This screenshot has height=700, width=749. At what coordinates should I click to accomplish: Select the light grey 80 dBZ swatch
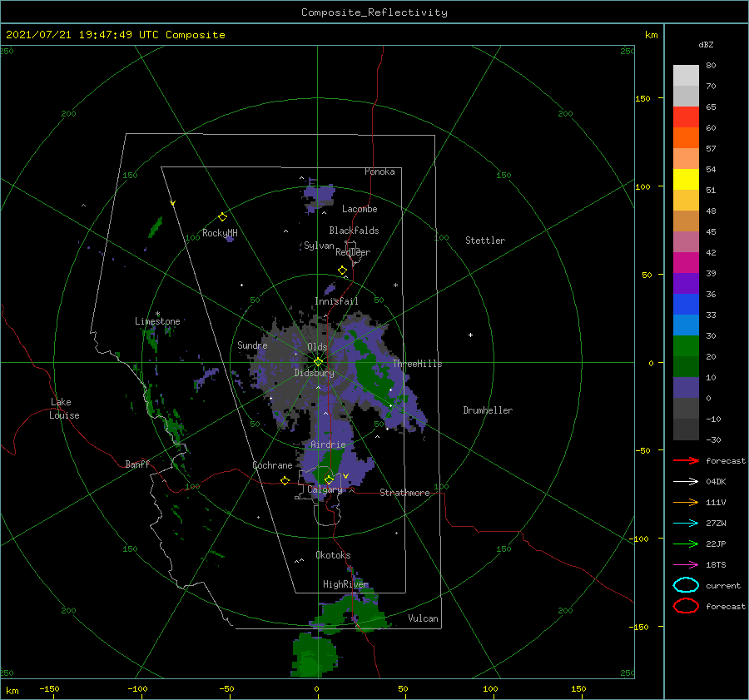coord(686,76)
